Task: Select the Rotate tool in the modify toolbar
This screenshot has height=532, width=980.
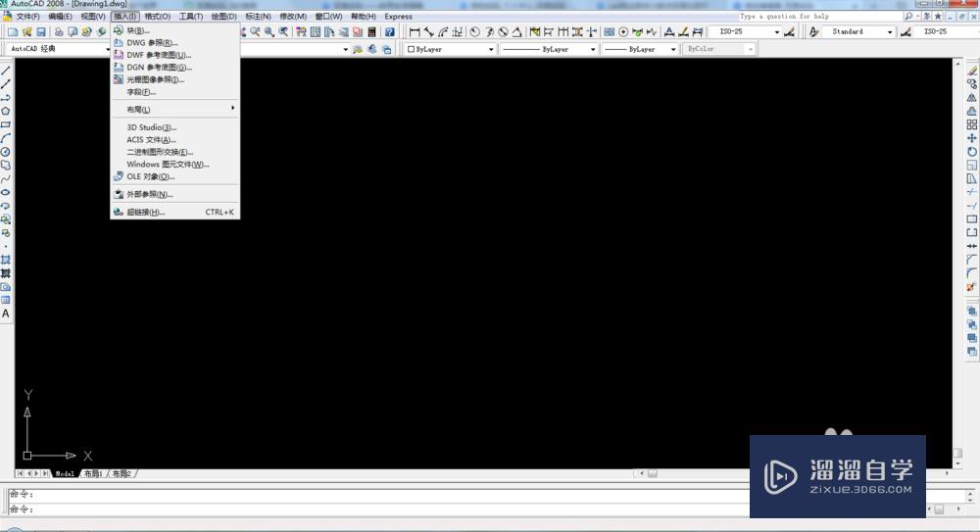Action: [x=971, y=151]
